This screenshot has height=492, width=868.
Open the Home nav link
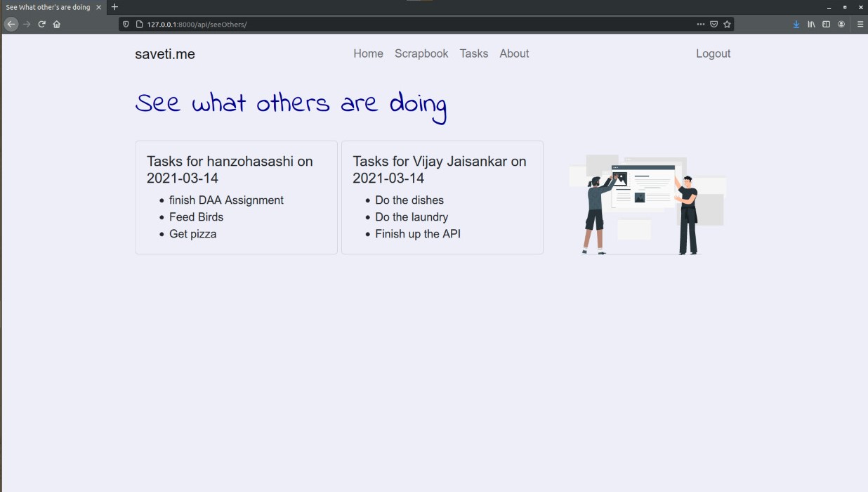[369, 53]
